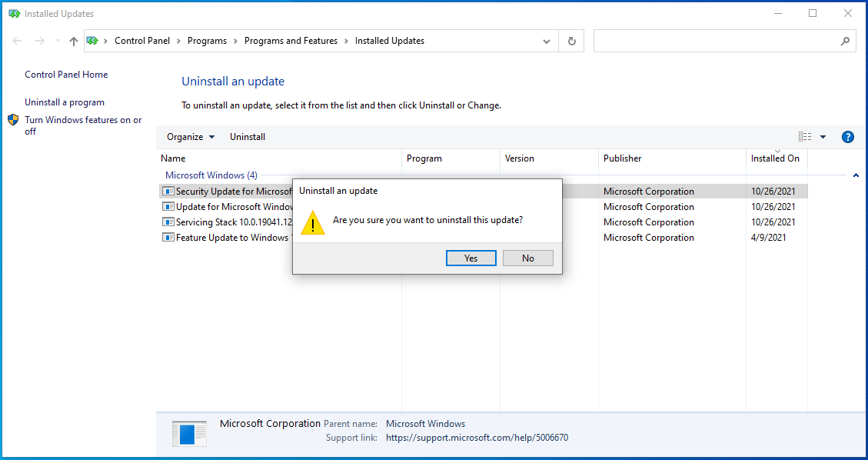Open the support.microsoft.com help link
Screen dimensions: 868x460
point(477,437)
